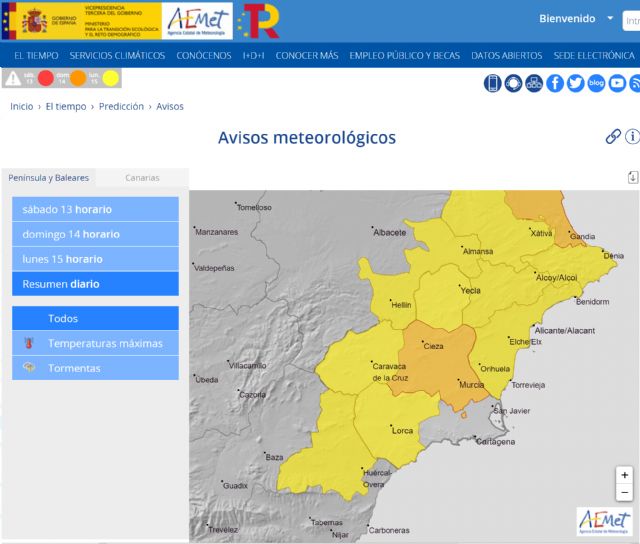Click the AEMET logo in header

pyautogui.click(x=197, y=21)
